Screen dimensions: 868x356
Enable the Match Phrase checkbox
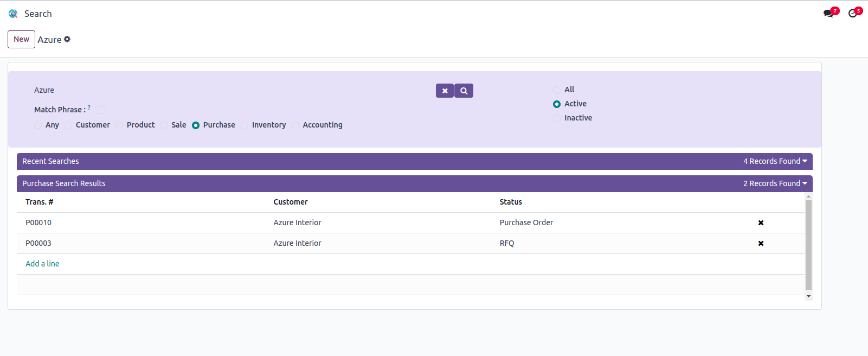click(101, 110)
